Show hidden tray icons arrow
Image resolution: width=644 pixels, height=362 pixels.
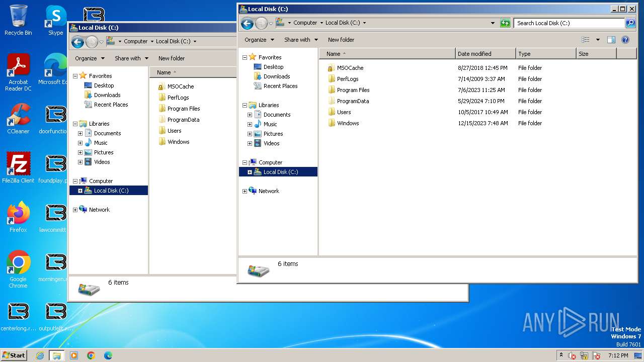tap(561, 355)
